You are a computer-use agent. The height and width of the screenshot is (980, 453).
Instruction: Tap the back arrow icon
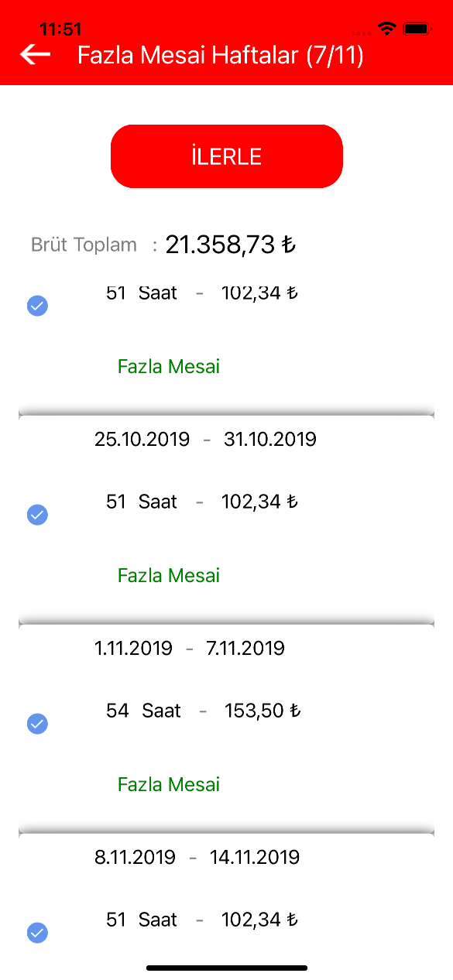coord(35,55)
